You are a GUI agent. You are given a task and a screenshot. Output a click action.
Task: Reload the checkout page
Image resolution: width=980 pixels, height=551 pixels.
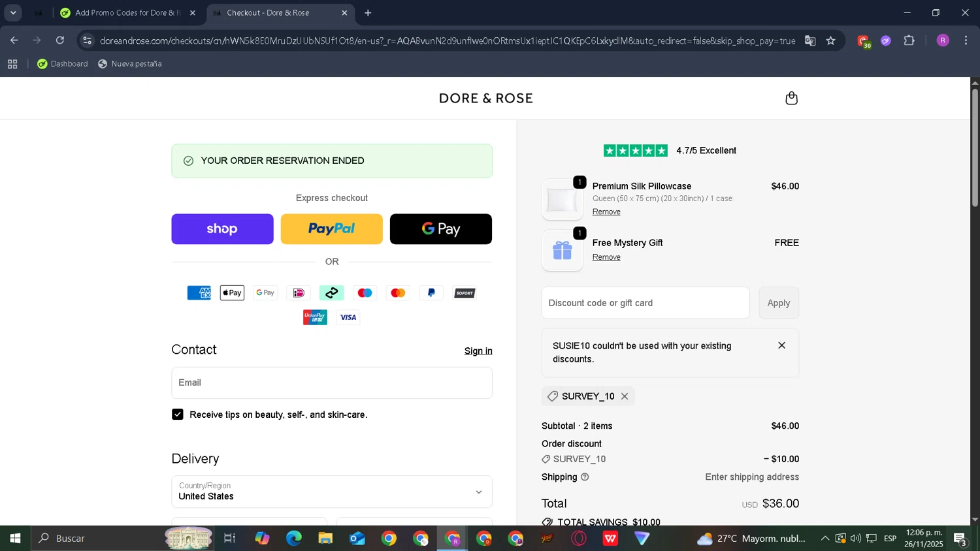(x=60, y=40)
